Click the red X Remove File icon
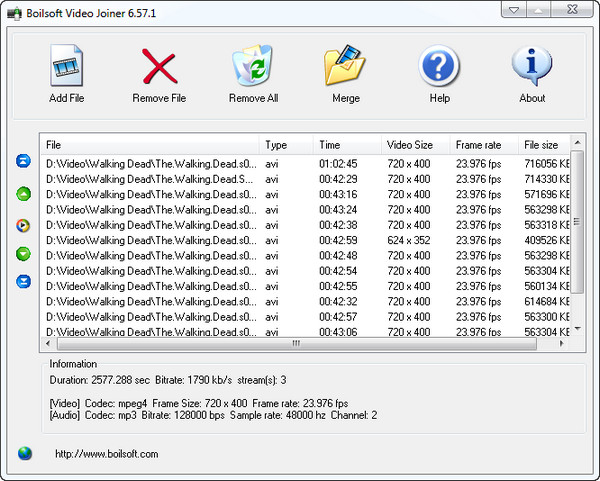 (x=159, y=66)
